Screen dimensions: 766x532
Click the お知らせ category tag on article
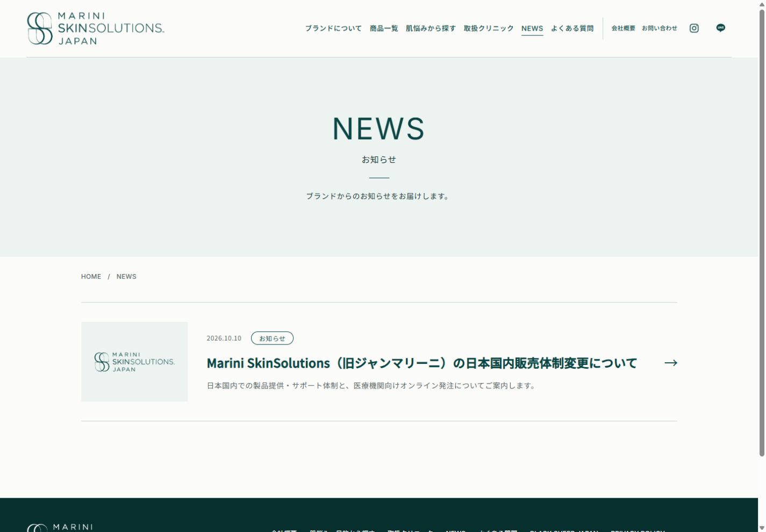point(272,338)
